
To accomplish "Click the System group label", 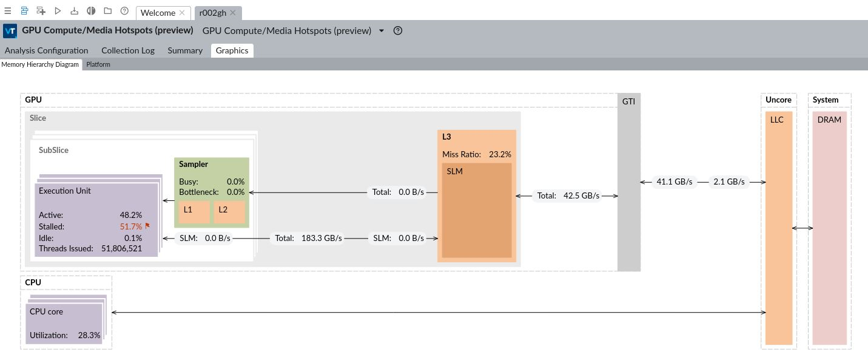I will point(826,100).
